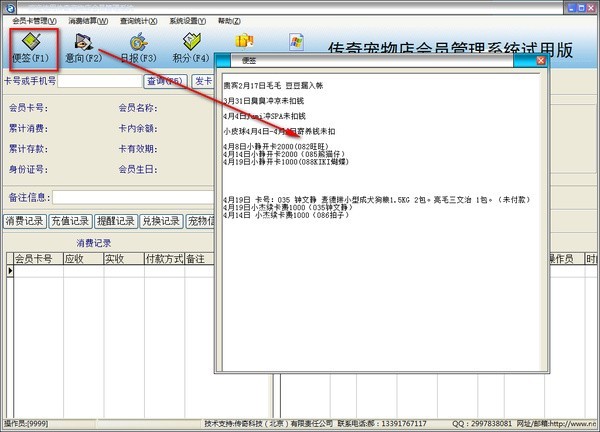Open the 帮助(Z) menu
This screenshot has height=432, width=600.
tap(229, 21)
